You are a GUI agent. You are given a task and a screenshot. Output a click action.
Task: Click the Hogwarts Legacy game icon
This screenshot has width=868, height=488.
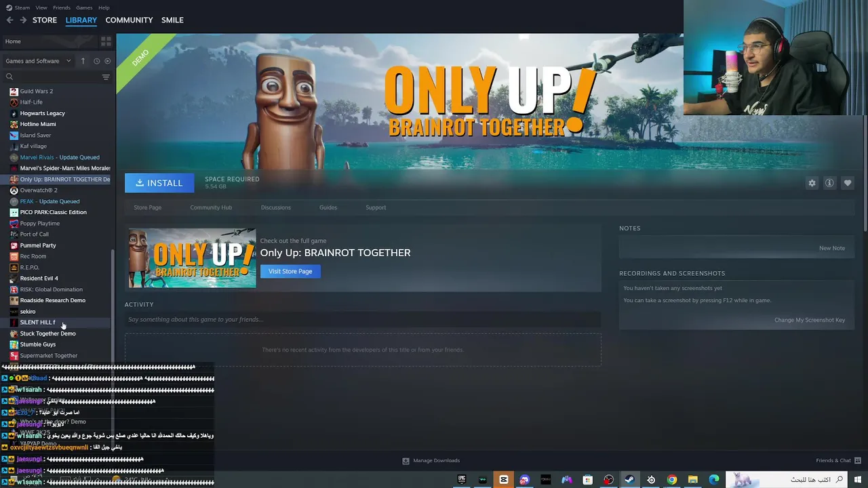pyautogui.click(x=14, y=113)
